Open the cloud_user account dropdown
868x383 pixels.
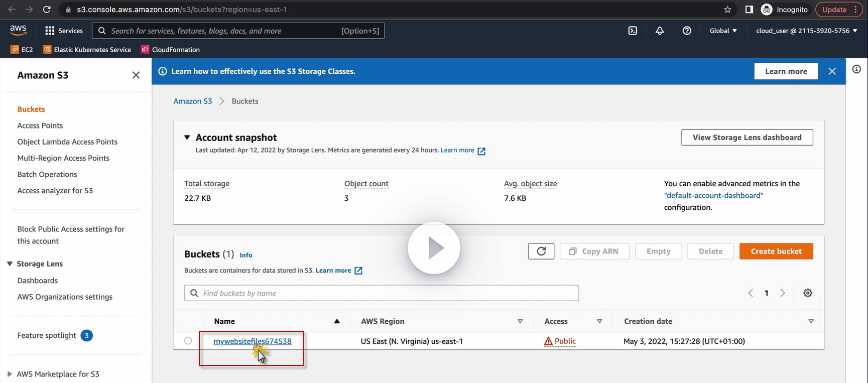point(807,31)
